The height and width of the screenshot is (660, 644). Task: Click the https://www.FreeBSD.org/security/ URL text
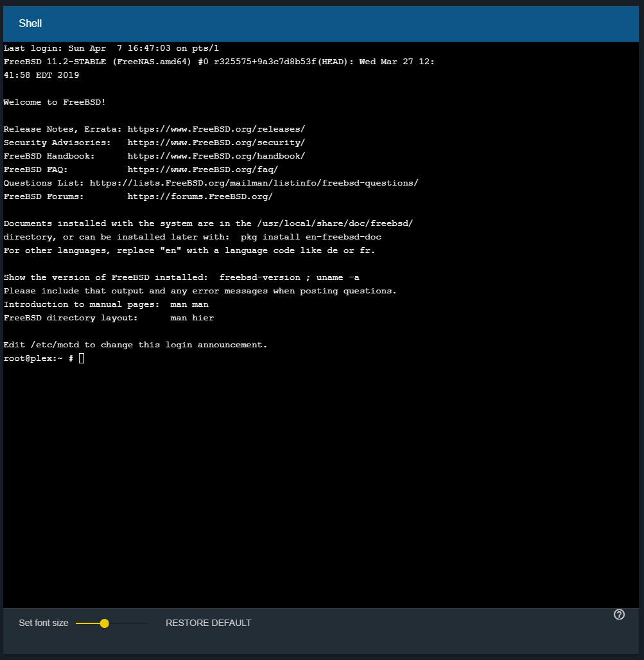216,143
